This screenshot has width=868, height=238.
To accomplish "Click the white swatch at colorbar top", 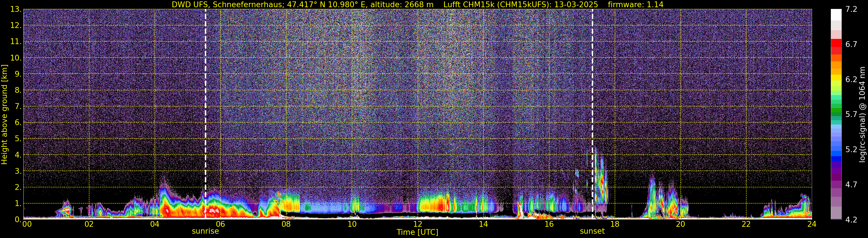I will (x=836, y=14).
